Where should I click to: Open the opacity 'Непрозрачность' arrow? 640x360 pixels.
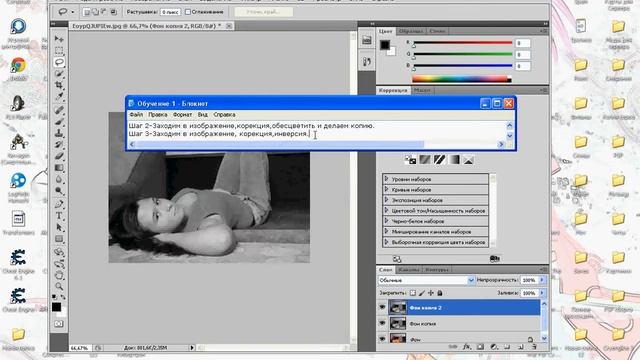click(542, 280)
